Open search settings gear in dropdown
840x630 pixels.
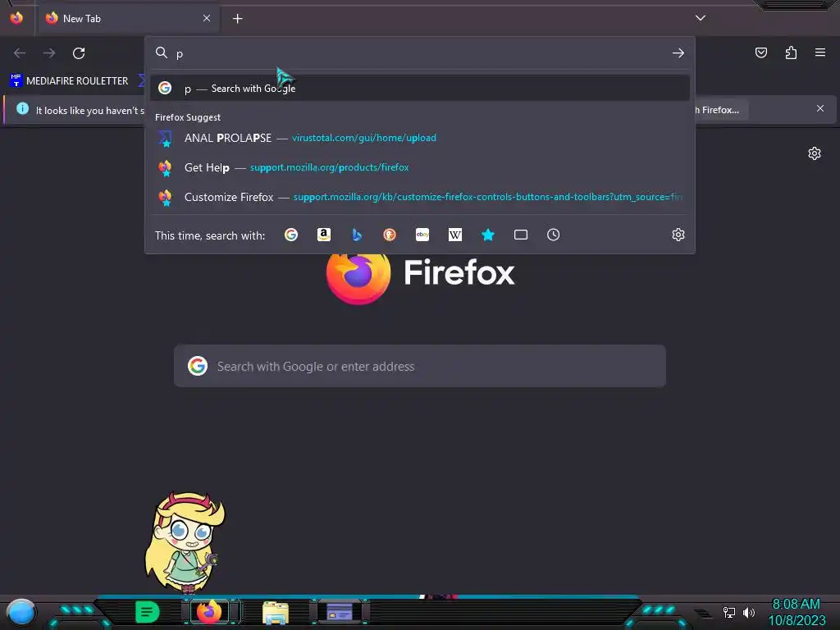pyautogui.click(x=678, y=235)
